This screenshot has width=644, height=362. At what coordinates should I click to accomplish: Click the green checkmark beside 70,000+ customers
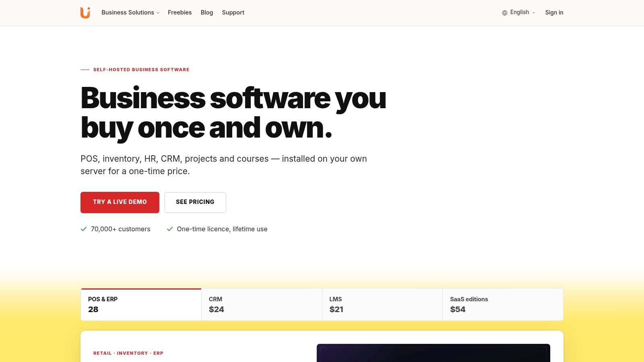84,229
